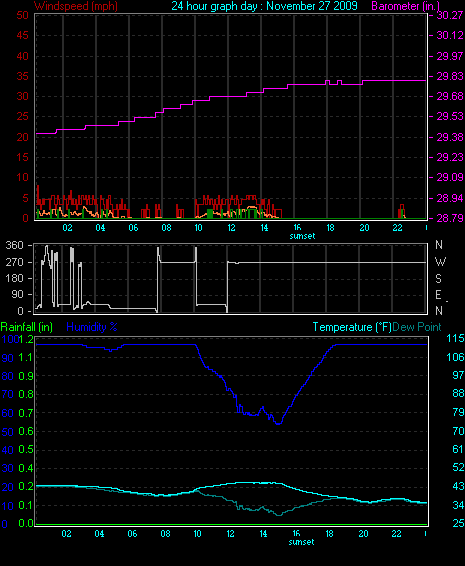The image size is (465, 566).
Task: Click the Dew Point legend label
Action: coord(417,327)
